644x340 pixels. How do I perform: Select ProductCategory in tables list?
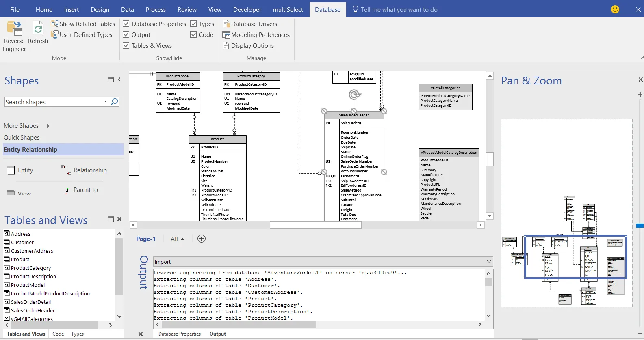pos(31,268)
